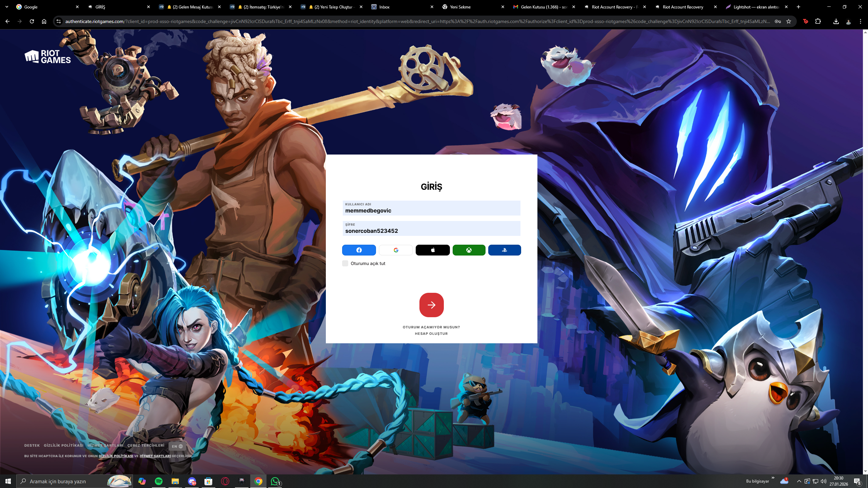This screenshot has height=488, width=868.
Task: Close the Google tab
Action: [x=77, y=7]
